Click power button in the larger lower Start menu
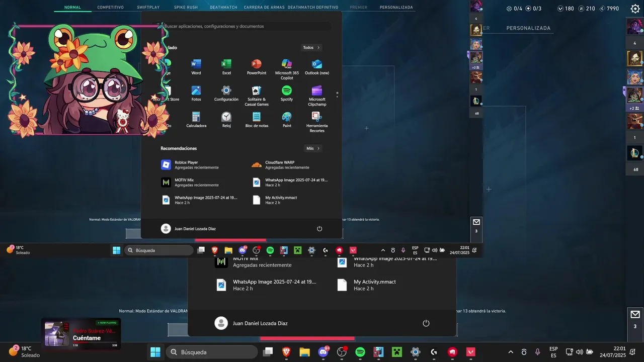 tap(426, 323)
